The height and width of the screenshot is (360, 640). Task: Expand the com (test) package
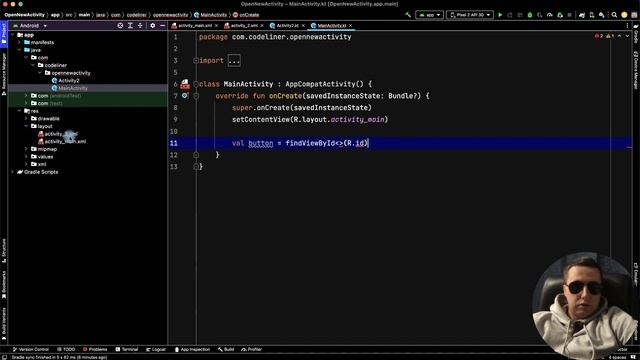click(x=26, y=103)
